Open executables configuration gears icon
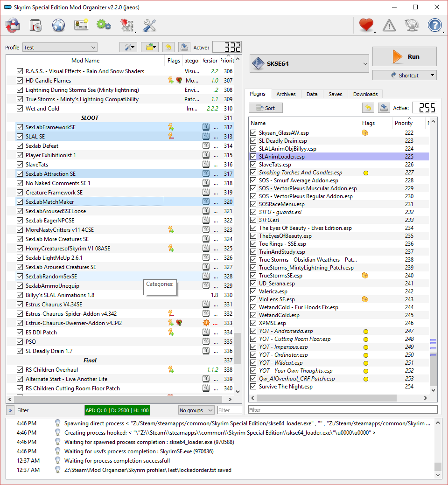Viewport: 448px width, 485px height. click(x=104, y=25)
